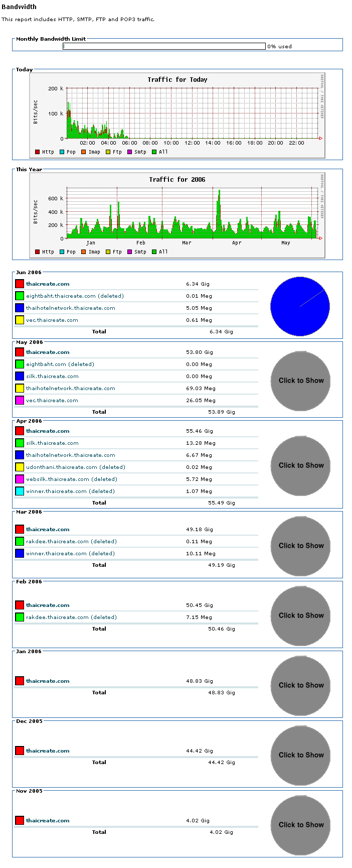Viewport: 352px width, 868px height.
Task: Select the Bandwidth page heading
Action: click(x=19, y=7)
